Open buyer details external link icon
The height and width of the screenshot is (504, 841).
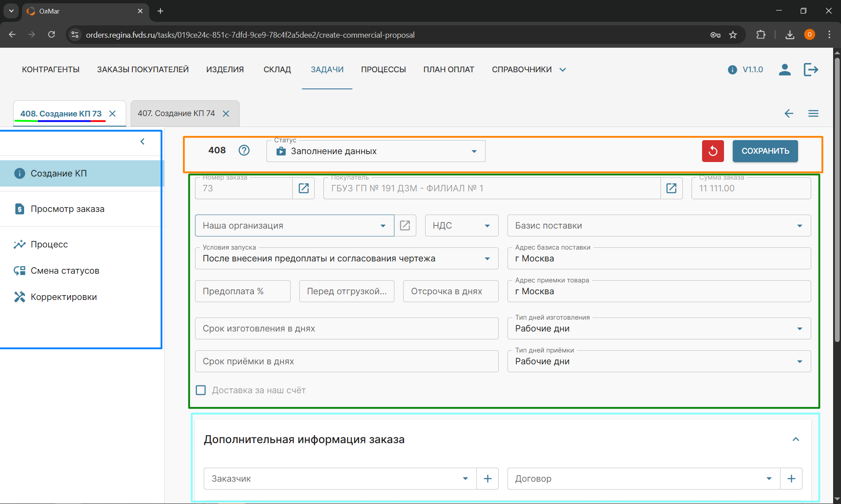click(671, 188)
